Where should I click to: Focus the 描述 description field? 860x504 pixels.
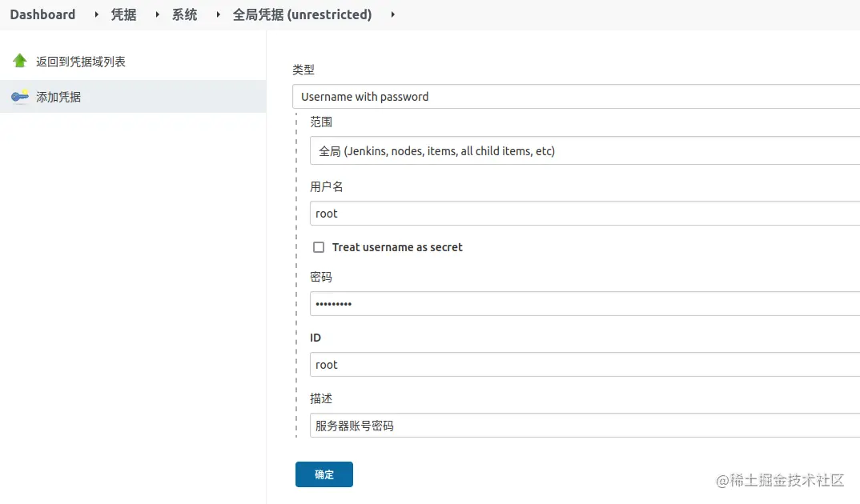click(x=584, y=426)
